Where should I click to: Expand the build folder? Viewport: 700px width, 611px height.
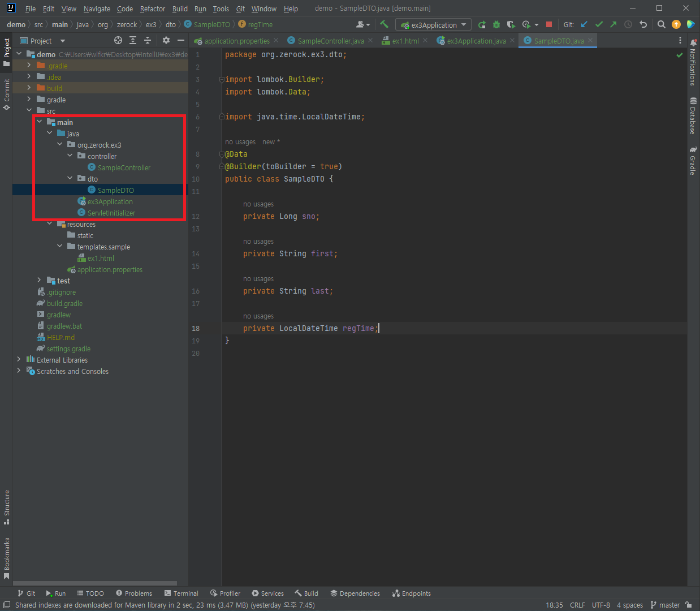[29, 88]
